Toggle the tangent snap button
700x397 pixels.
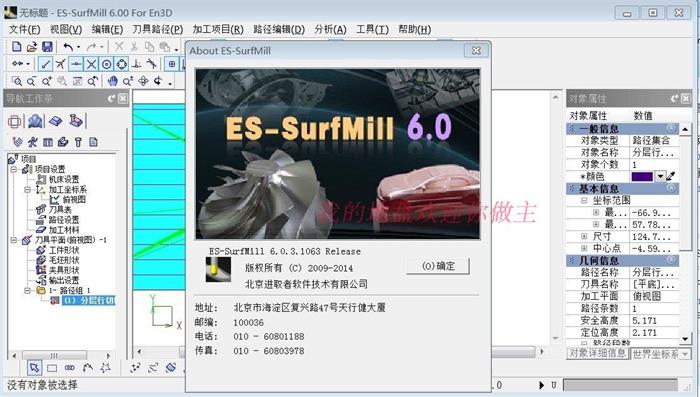(x=151, y=64)
